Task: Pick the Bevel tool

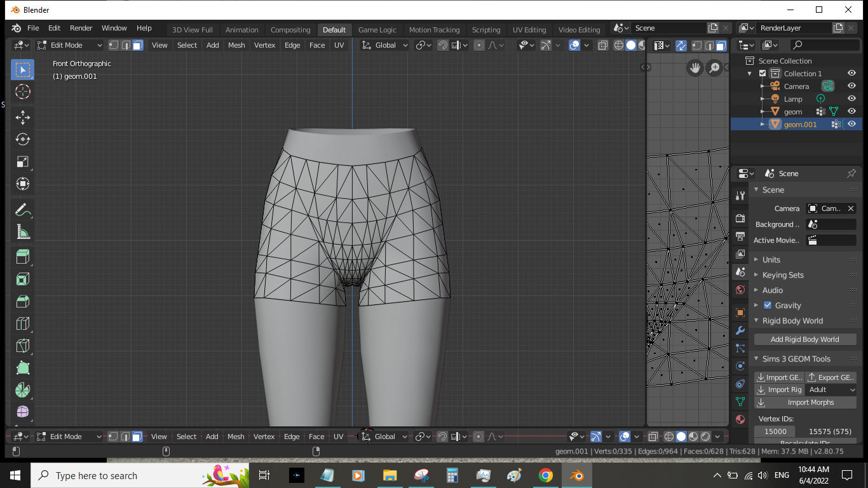Action: [x=22, y=301]
